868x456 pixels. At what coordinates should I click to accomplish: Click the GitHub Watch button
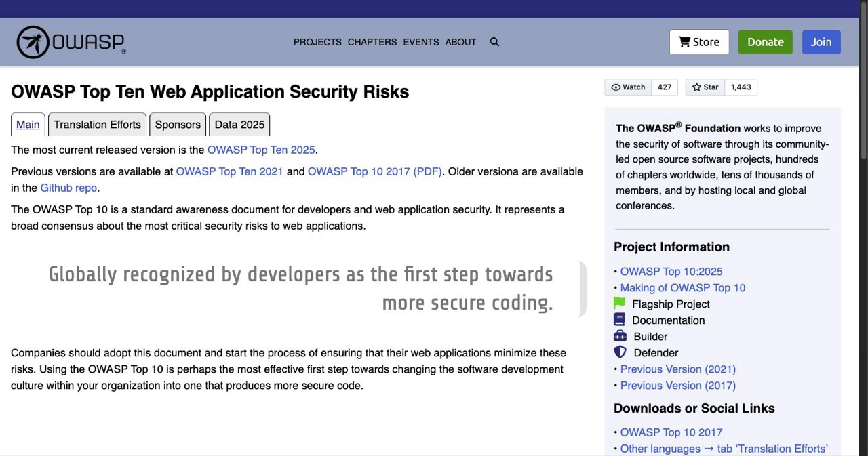(x=628, y=87)
